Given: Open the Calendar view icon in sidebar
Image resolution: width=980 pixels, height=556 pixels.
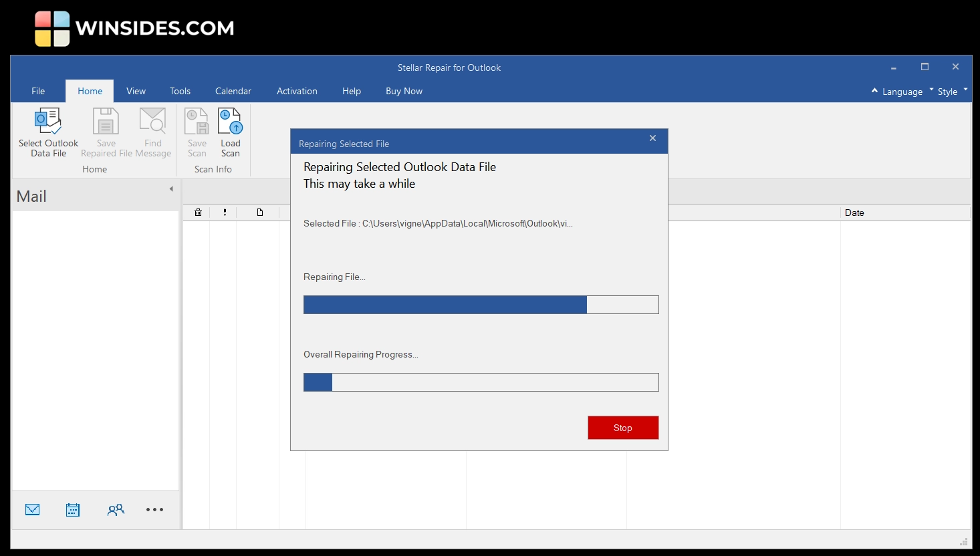Looking at the screenshot, I should click(x=73, y=510).
